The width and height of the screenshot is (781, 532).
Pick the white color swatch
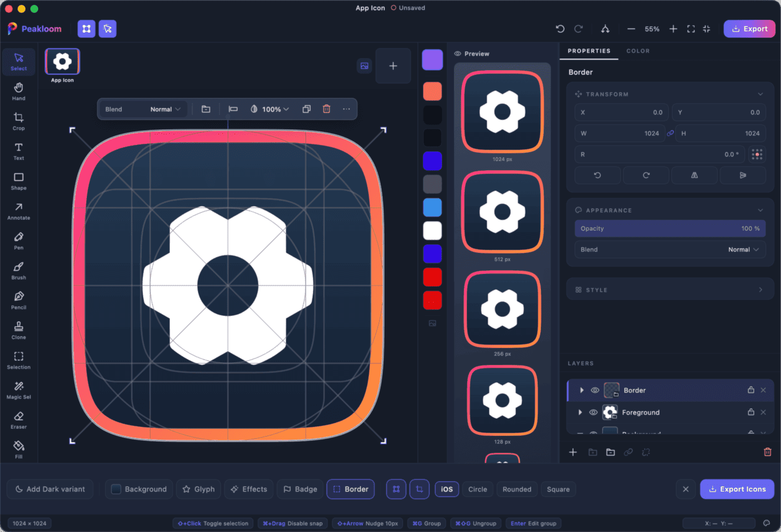433,231
